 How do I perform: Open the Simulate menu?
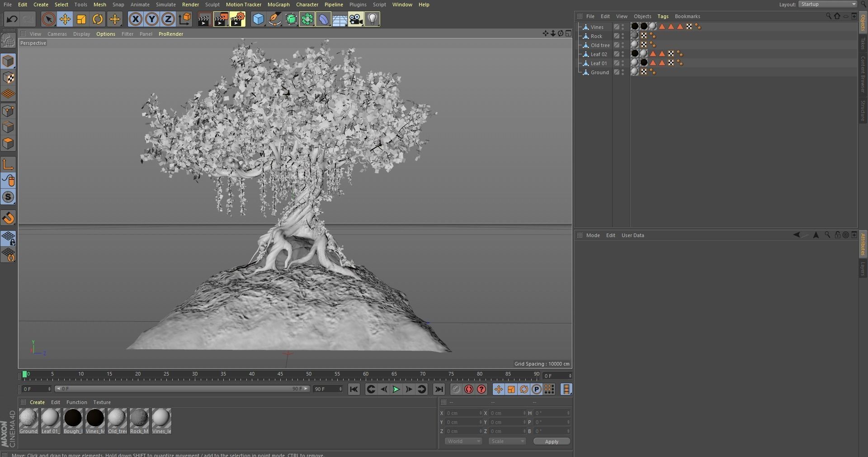(166, 5)
